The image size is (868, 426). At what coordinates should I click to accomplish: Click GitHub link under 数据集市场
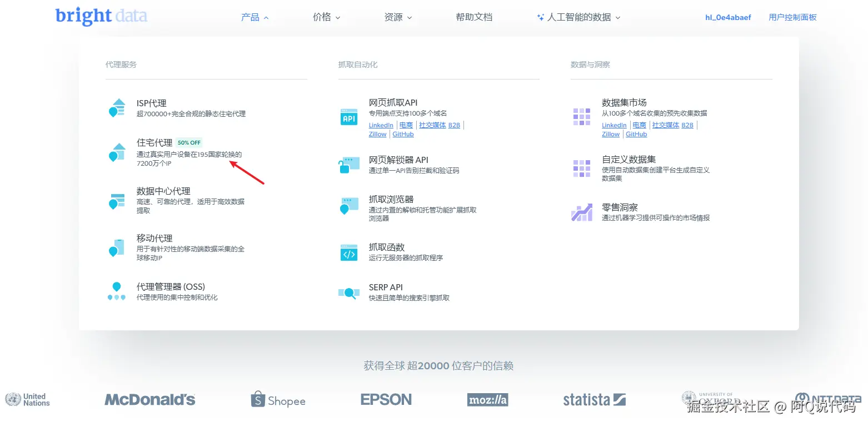(x=637, y=134)
